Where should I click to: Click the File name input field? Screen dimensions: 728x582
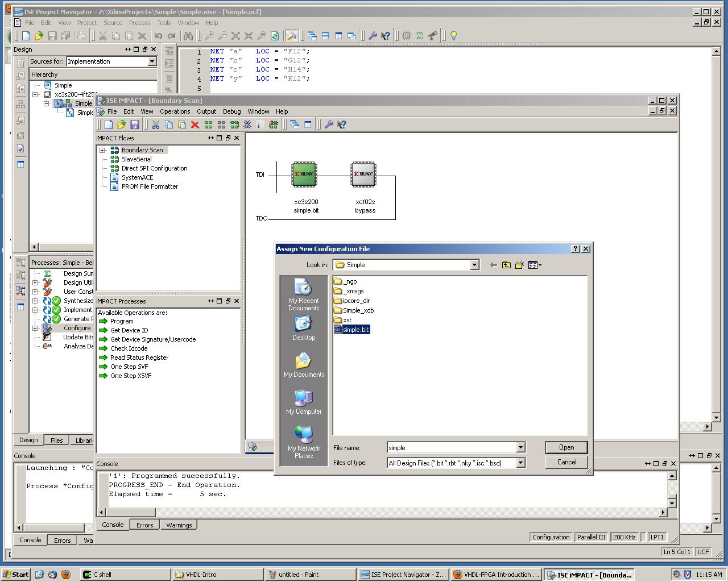coord(452,448)
